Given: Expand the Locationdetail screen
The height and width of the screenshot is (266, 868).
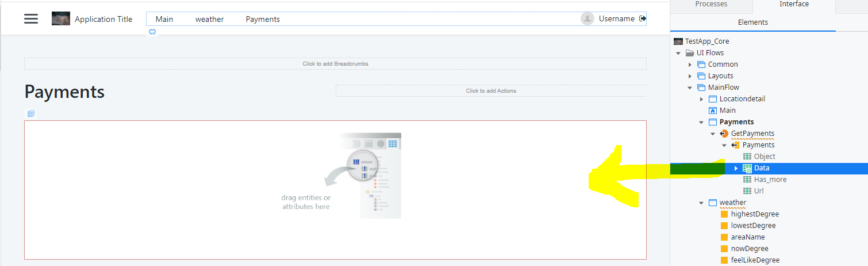Looking at the screenshot, I should 702,99.
